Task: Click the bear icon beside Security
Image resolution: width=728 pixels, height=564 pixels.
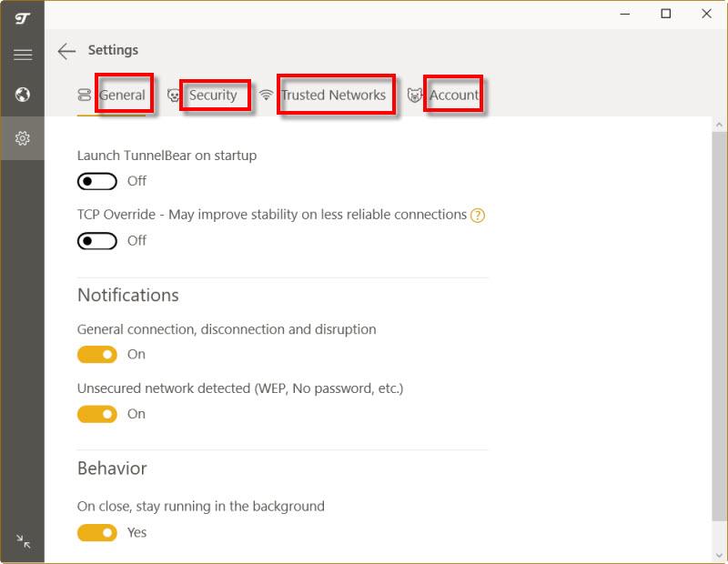Action: pos(174,96)
